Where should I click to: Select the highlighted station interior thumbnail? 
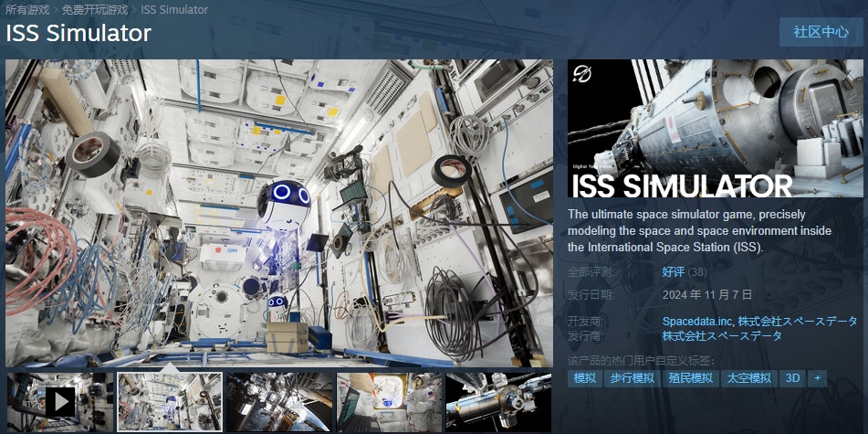point(170,402)
